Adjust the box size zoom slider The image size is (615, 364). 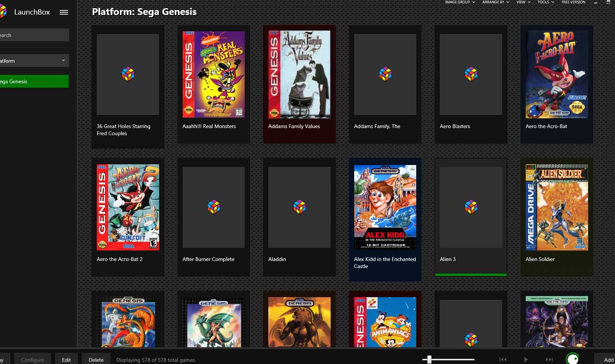pos(448,360)
